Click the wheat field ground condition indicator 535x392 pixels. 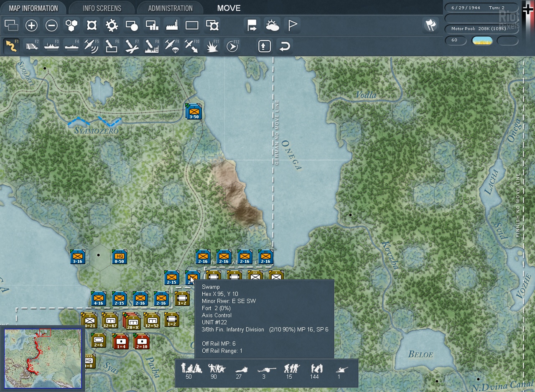coord(482,41)
